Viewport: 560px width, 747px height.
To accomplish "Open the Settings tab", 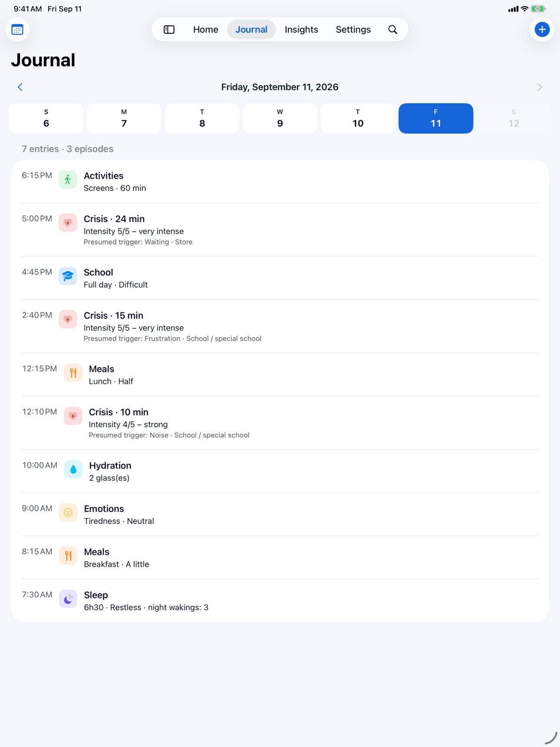I will 353,30.
